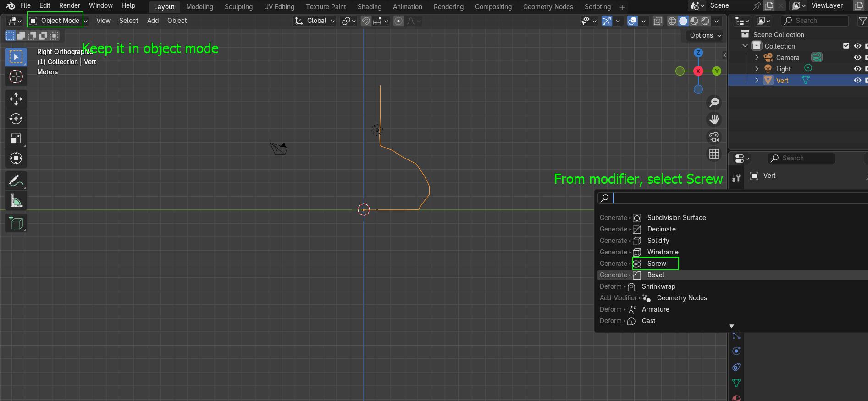Open Global transform orientation dropdown
Screen dimensions: 868x401
pos(315,21)
